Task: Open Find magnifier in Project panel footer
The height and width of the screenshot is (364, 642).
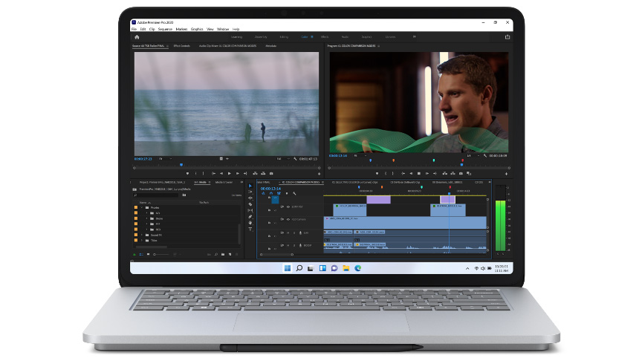Action: click(x=216, y=255)
